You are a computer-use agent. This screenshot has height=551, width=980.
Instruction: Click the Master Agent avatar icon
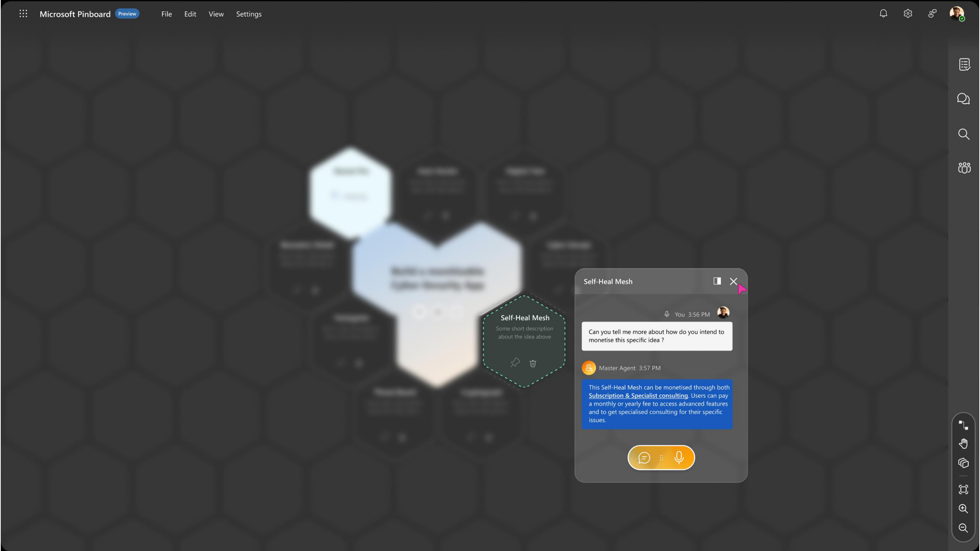click(589, 368)
